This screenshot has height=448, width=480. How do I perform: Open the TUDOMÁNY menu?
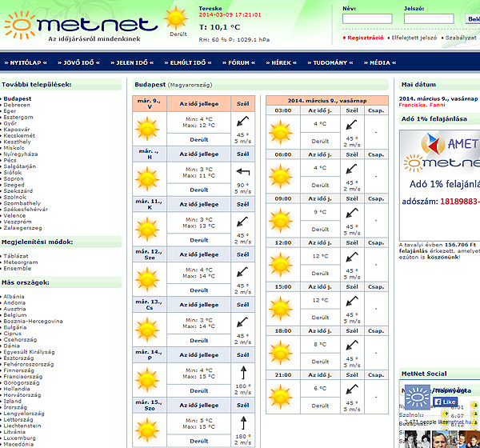[x=330, y=62]
